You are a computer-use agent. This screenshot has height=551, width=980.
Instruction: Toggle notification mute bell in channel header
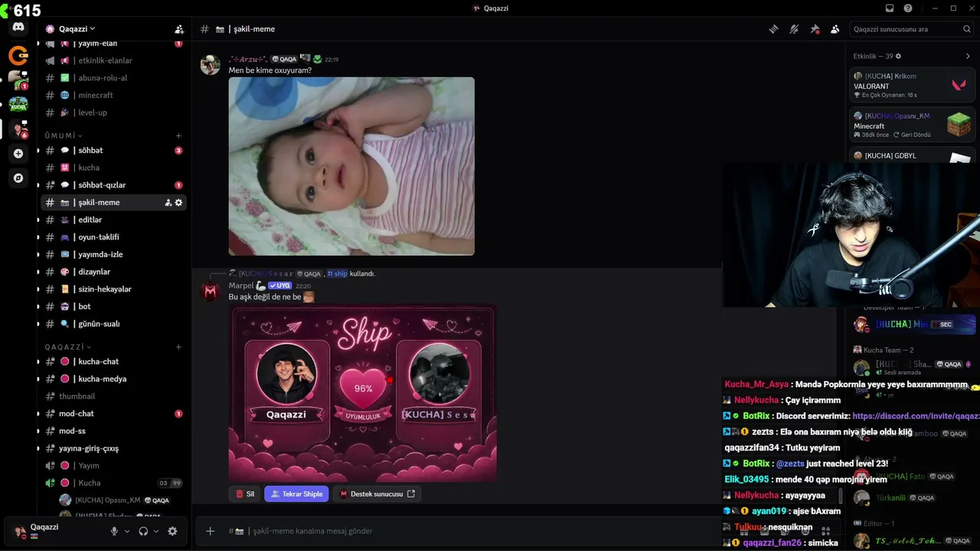click(794, 29)
